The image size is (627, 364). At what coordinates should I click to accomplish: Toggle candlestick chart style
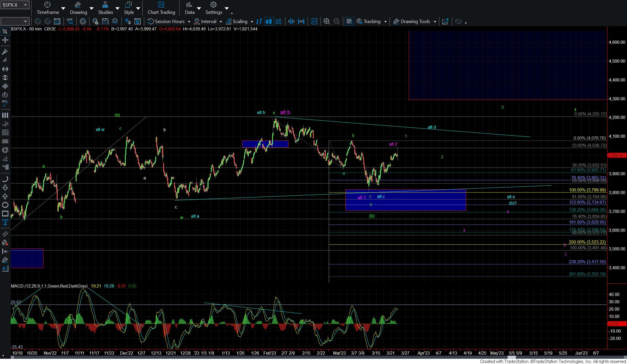268,21
